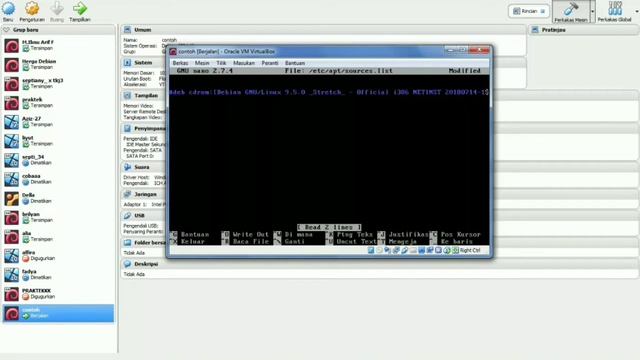Viewport: 640px width, 360px height.
Task: Open Mesin menu in contoh VM window
Action: point(202,63)
